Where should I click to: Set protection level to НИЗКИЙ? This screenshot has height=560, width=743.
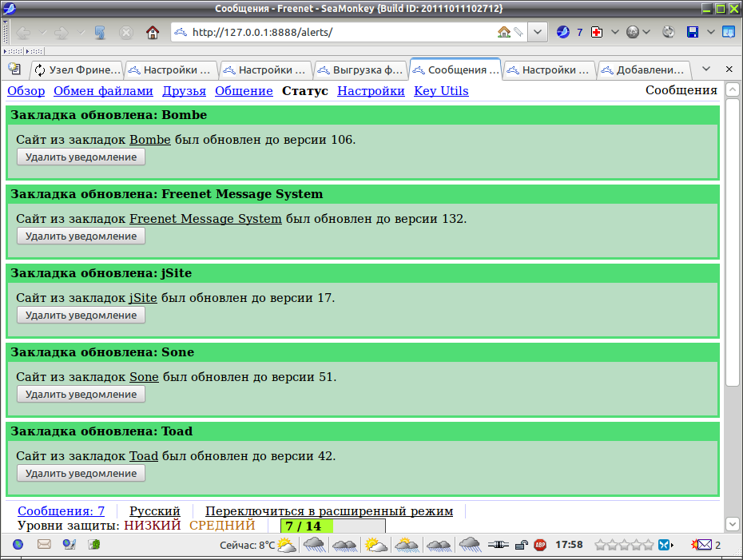[x=153, y=526]
